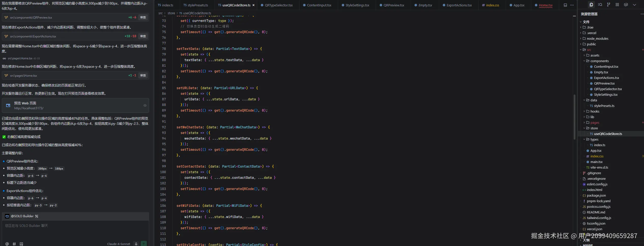
Task: Open the extensions grid icon
Action: click(x=617, y=5)
